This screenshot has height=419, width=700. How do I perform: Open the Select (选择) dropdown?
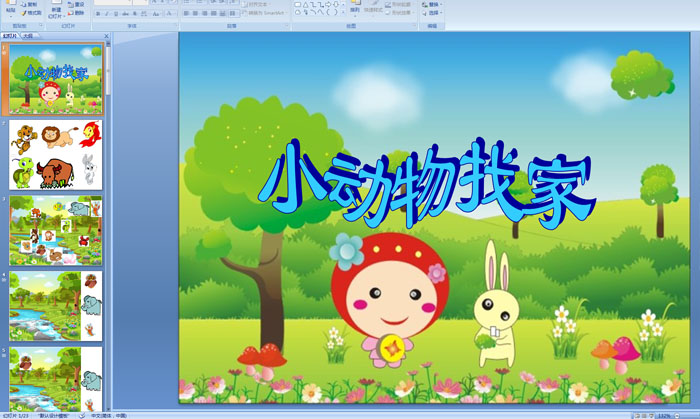click(x=430, y=13)
